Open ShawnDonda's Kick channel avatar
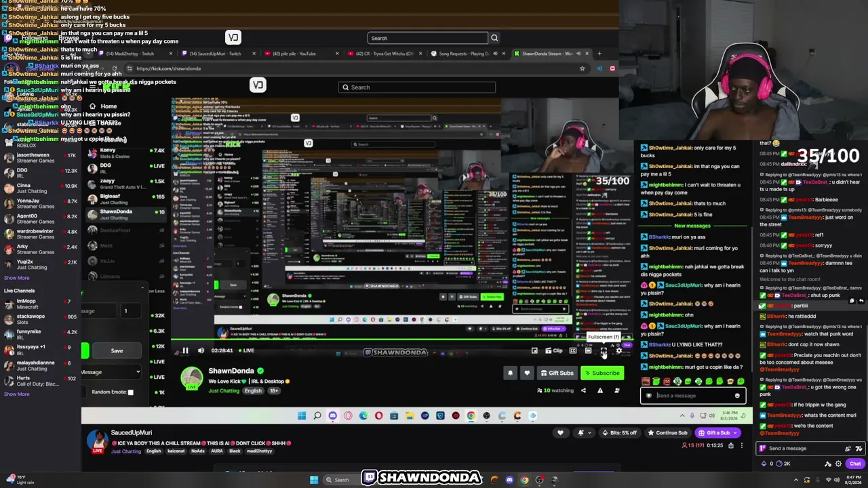Viewport: 868px width, 488px height. pos(192,380)
